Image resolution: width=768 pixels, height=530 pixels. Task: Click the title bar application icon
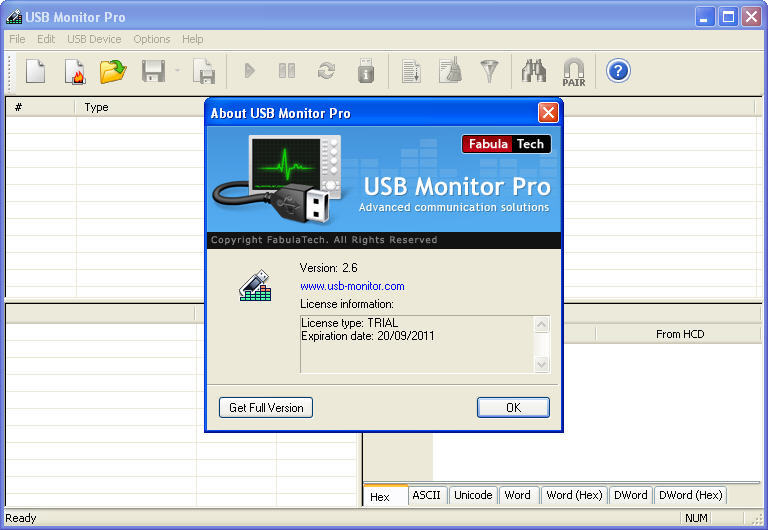pyautogui.click(x=14, y=17)
